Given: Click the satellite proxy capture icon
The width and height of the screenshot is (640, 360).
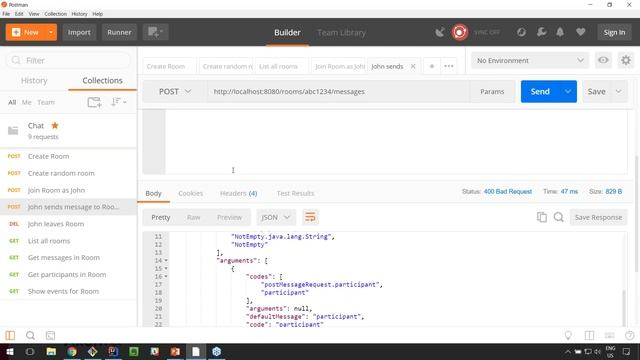Looking at the screenshot, I should [x=440, y=32].
